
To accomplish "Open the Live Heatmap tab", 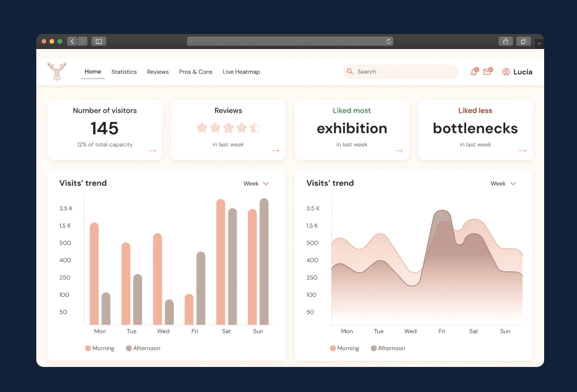I will coord(241,72).
